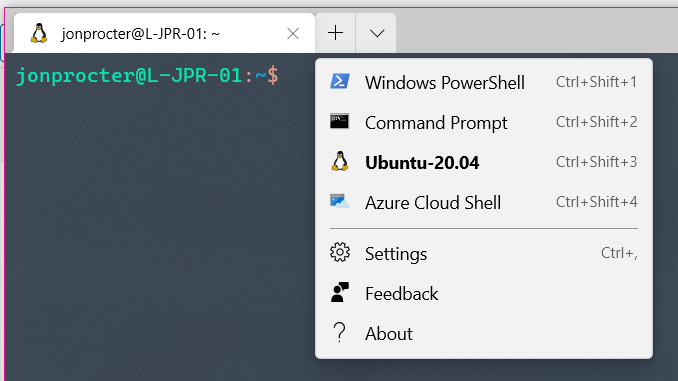Click the Command Prompt black console icon
The image size is (678, 381).
tap(339, 122)
